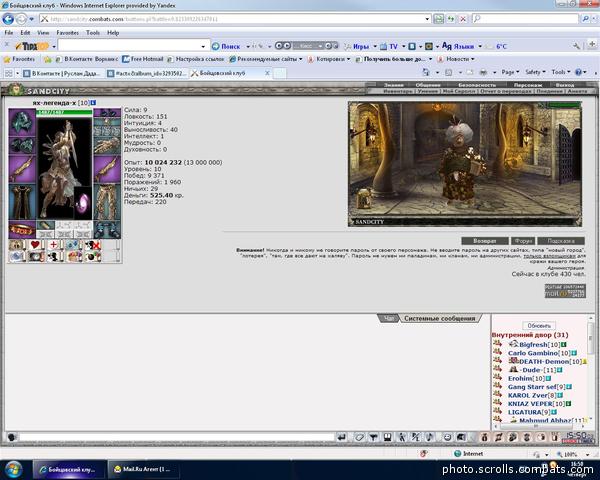The image size is (600, 480).
Task: Switch to the Чат tab
Action: coord(388,318)
